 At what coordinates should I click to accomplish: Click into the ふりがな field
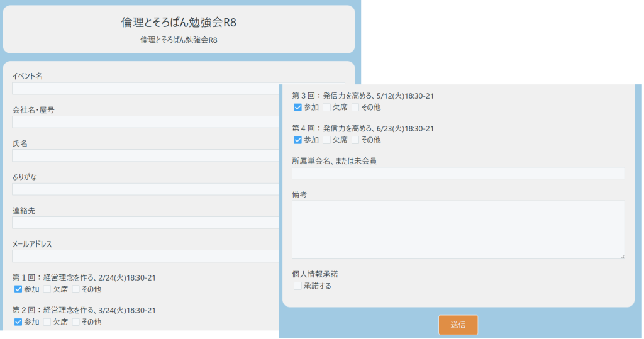(x=145, y=189)
